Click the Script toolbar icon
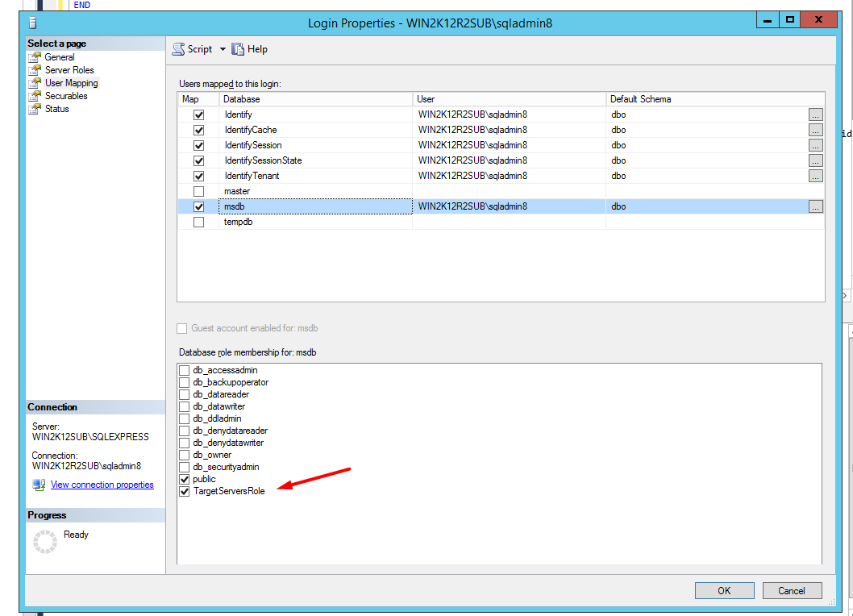This screenshot has width=853, height=616. click(x=178, y=49)
